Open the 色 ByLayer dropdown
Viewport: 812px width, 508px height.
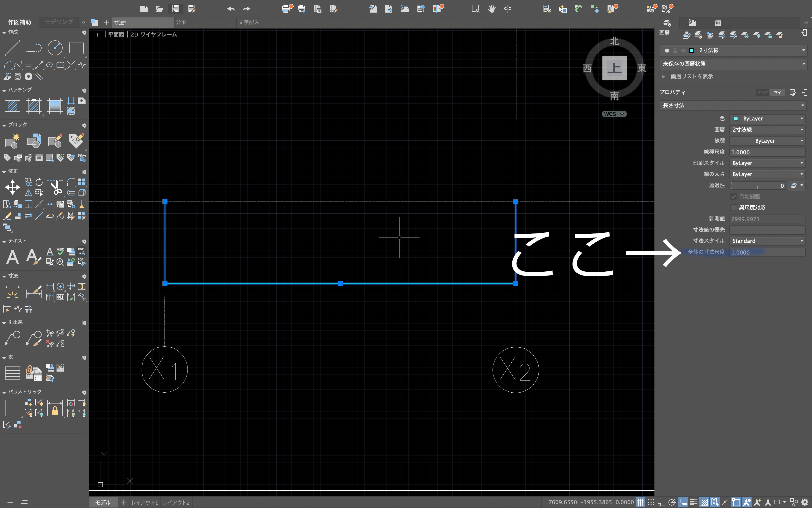pos(767,119)
